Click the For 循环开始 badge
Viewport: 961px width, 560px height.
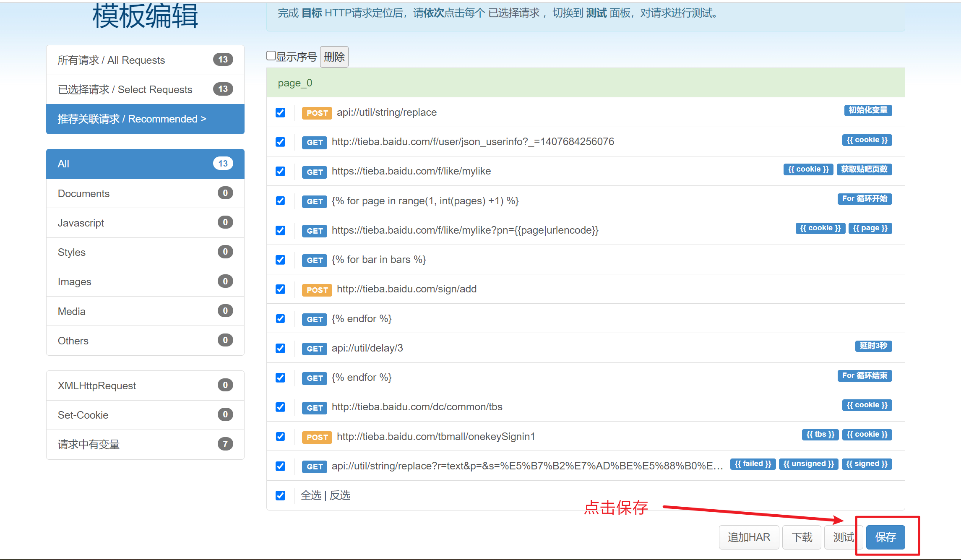coord(864,198)
